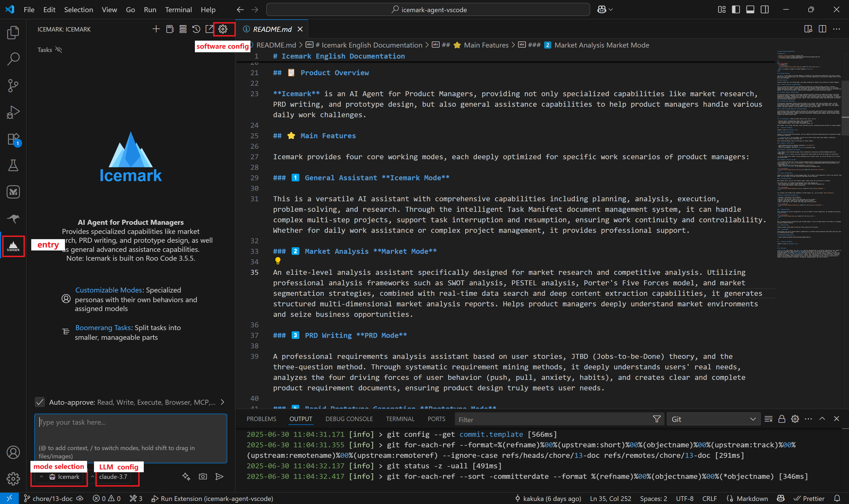This screenshot has height=504, width=849.
Task: Open editor More Actions ellipsis
Action: point(837,29)
